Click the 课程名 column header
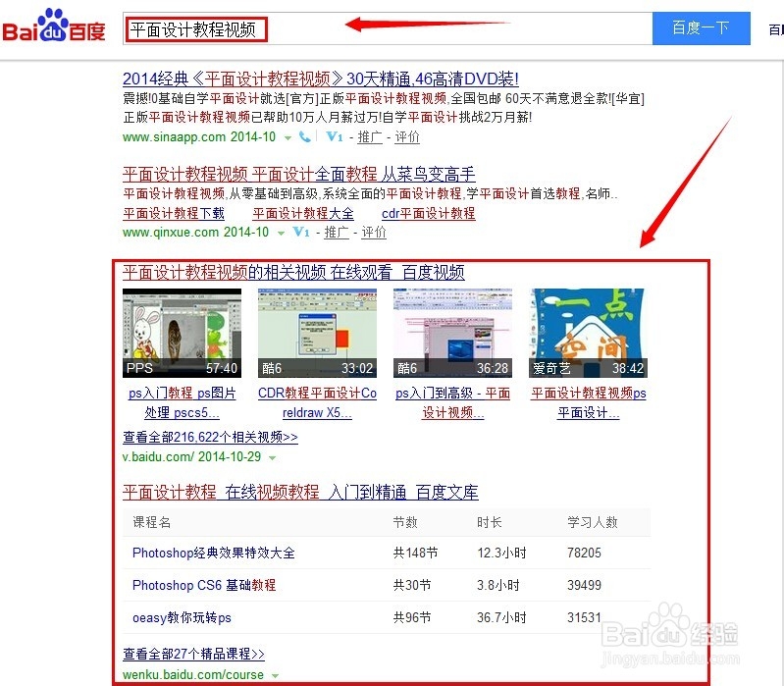Viewport: 784px width, 686px height. pyautogui.click(x=151, y=522)
